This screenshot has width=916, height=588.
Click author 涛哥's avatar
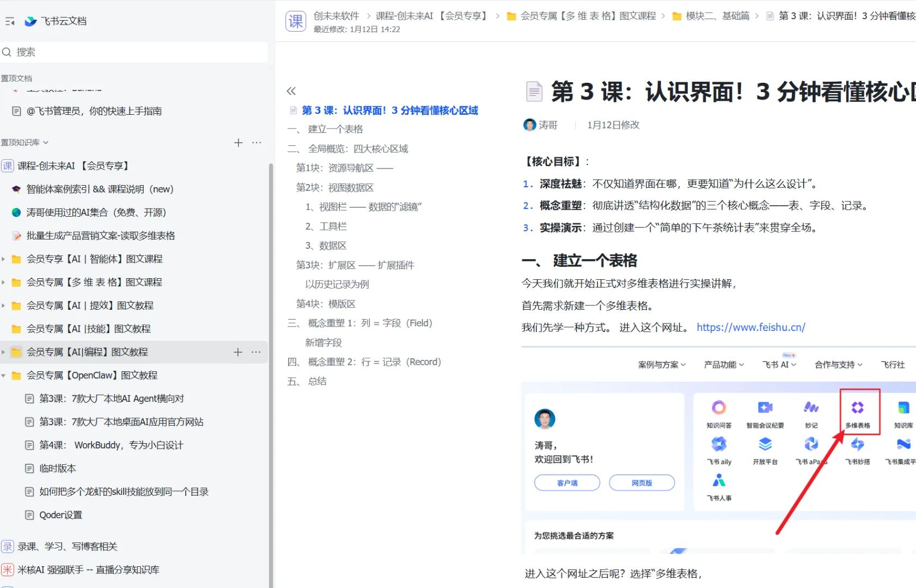coord(529,125)
